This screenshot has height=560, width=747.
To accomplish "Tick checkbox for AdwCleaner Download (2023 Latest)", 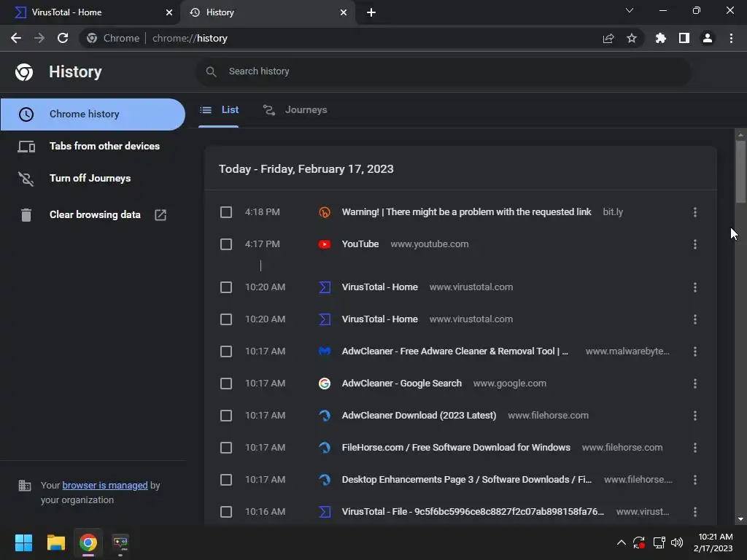I will pos(226,416).
